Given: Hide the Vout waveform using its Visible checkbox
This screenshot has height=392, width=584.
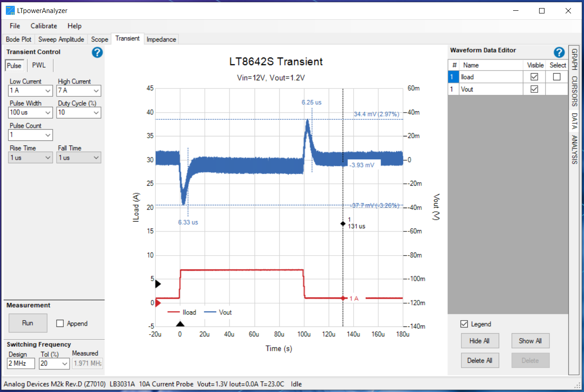Looking at the screenshot, I should tap(535, 89).
